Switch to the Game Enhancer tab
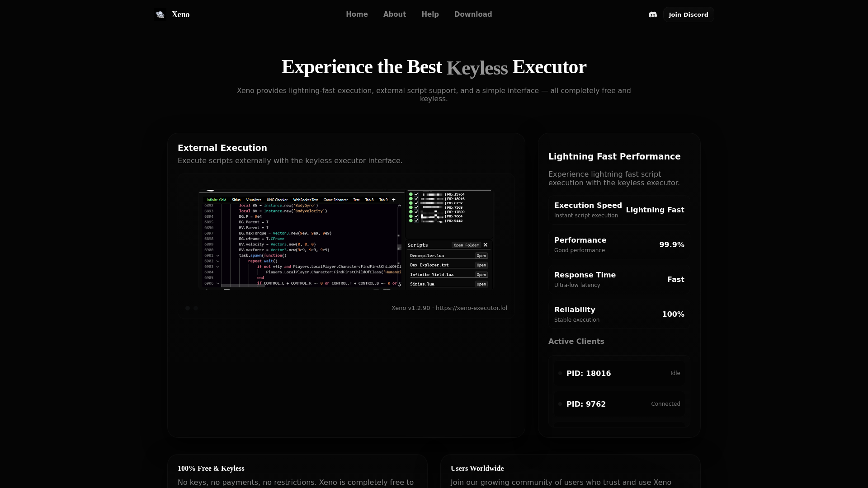Viewport: 868px width, 488px height. pyautogui.click(x=335, y=200)
